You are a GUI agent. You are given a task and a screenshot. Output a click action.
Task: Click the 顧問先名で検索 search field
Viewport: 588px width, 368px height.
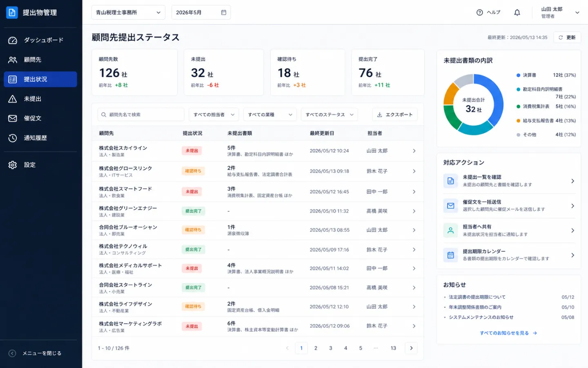(141, 115)
